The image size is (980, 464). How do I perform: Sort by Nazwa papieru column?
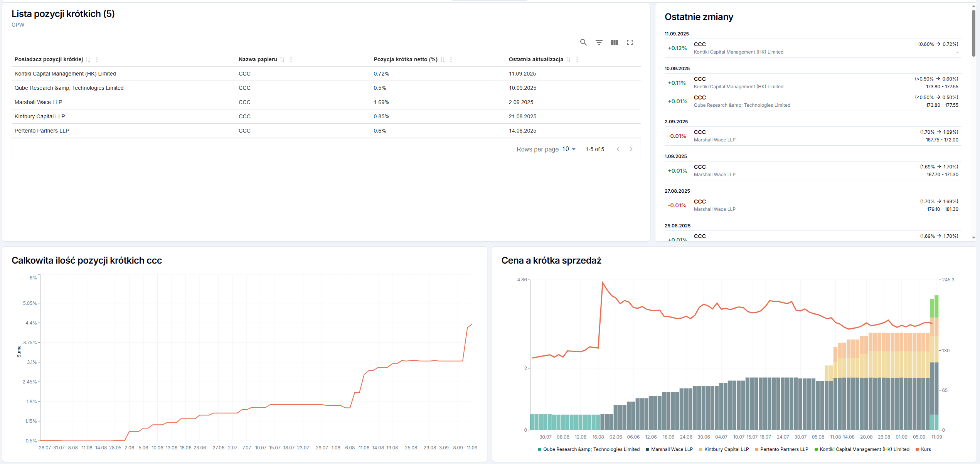click(282, 60)
